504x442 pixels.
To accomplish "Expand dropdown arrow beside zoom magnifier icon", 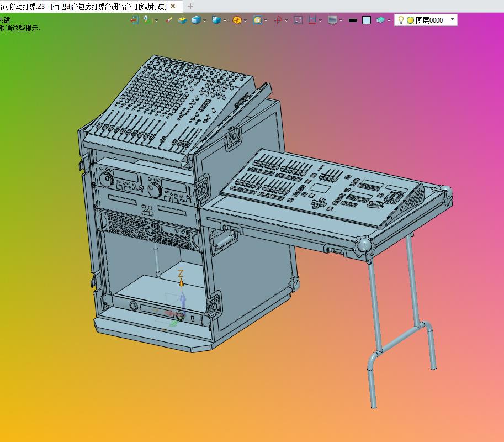I will [266, 20].
